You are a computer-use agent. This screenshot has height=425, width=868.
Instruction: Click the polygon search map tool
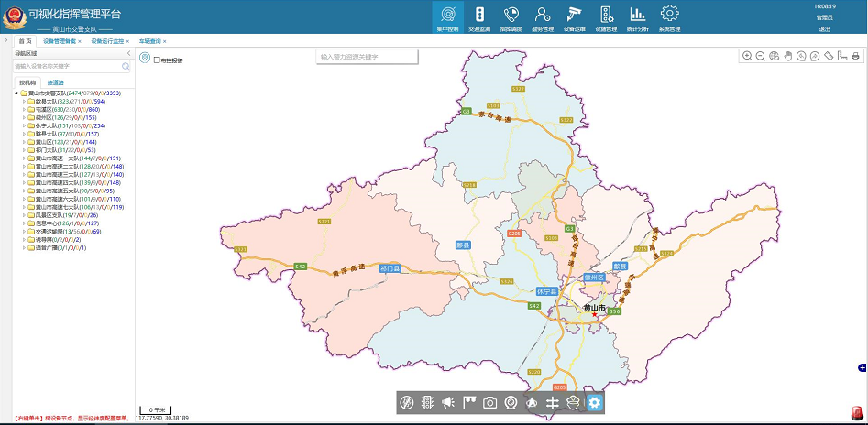pos(815,56)
